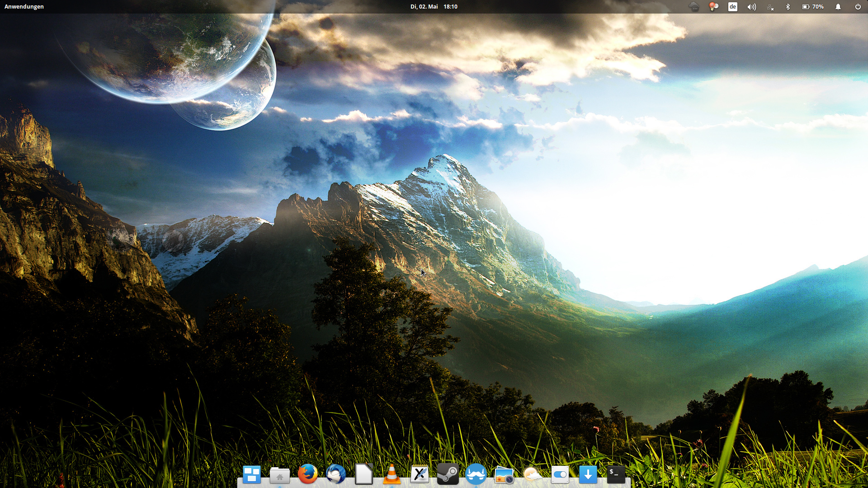Open the Bluetooth indicator

pyautogui.click(x=788, y=7)
